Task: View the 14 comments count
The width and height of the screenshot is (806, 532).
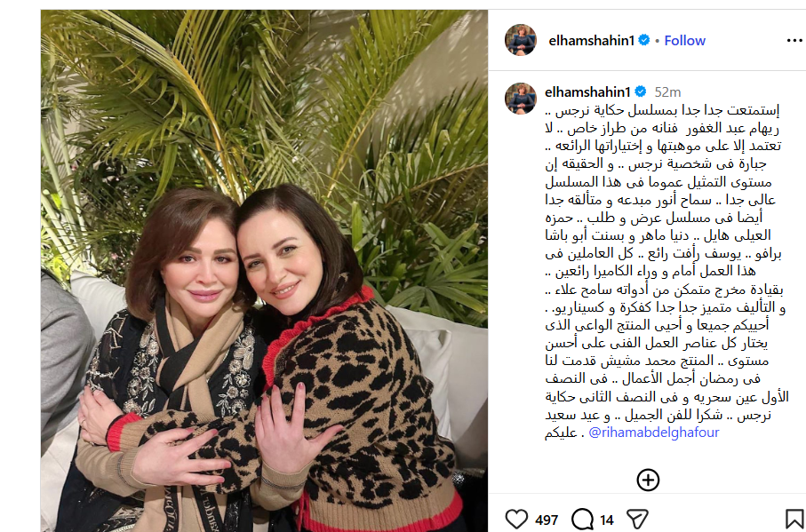Action: coord(607,520)
